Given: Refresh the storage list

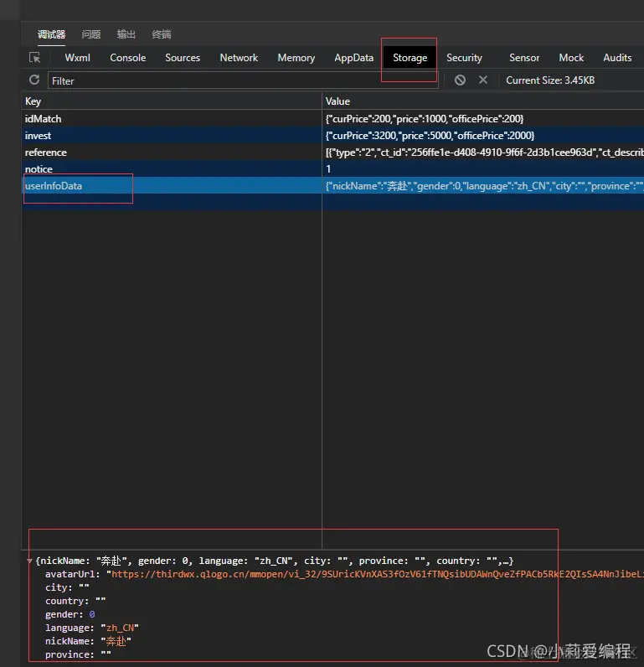Looking at the screenshot, I should 34,80.
